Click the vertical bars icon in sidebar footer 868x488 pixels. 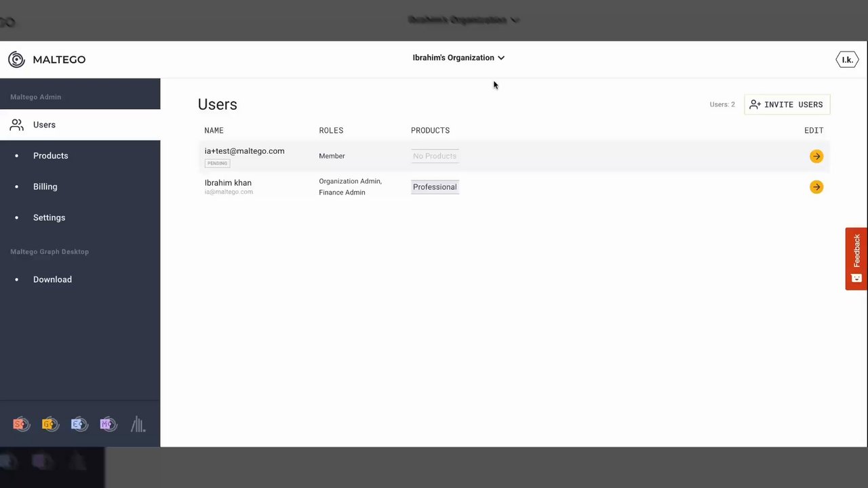[x=138, y=424]
